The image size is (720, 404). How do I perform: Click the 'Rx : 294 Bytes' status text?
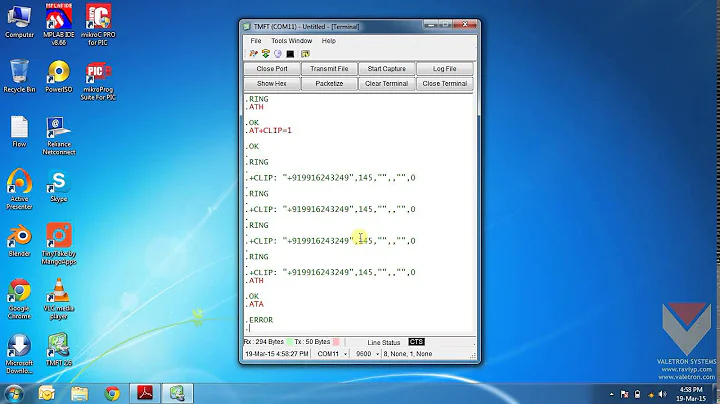pyautogui.click(x=264, y=342)
